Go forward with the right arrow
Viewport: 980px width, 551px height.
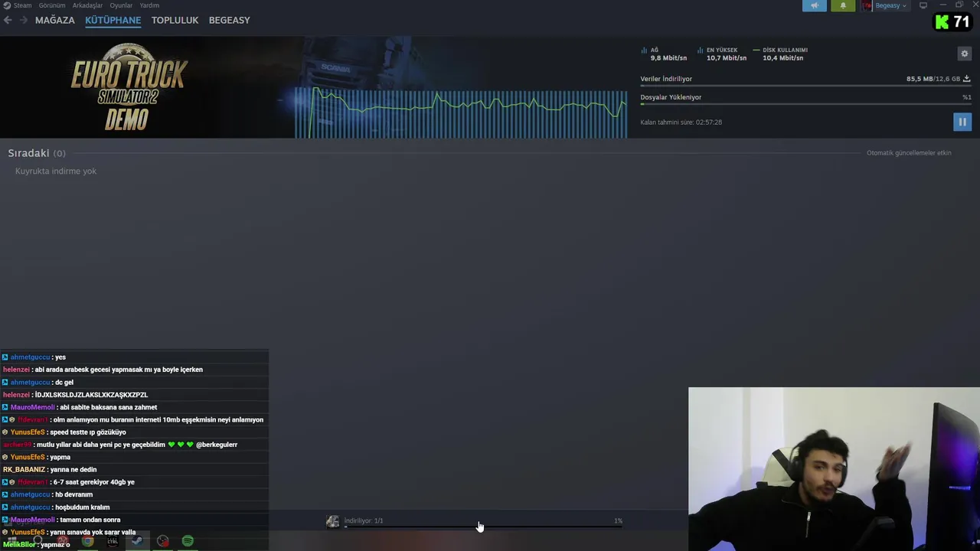tap(24, 20)
